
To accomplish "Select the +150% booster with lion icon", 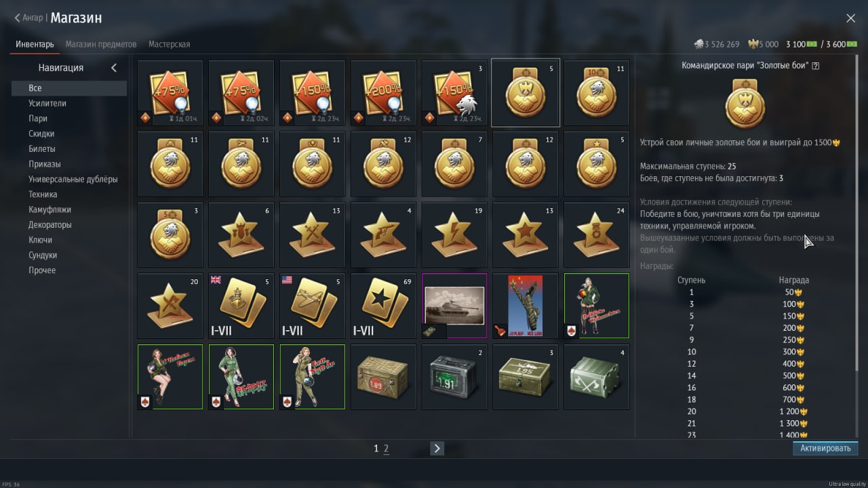I will [454, 94].
